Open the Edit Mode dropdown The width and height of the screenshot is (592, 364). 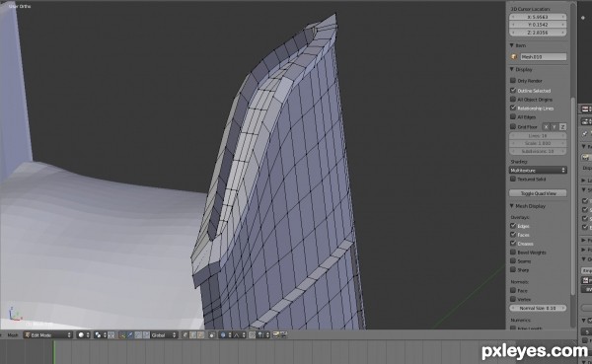pos(47,335)
